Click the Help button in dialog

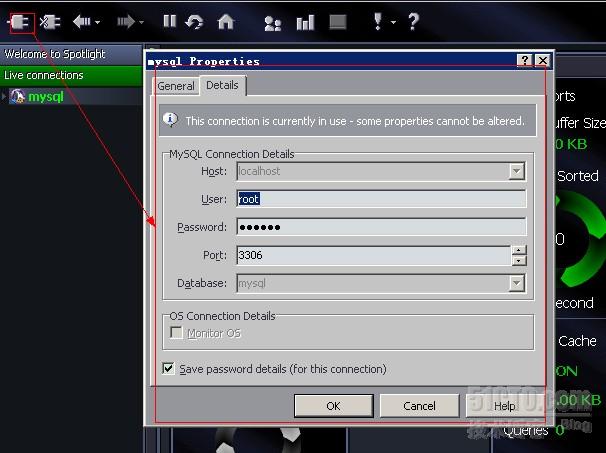coord(505,406)
